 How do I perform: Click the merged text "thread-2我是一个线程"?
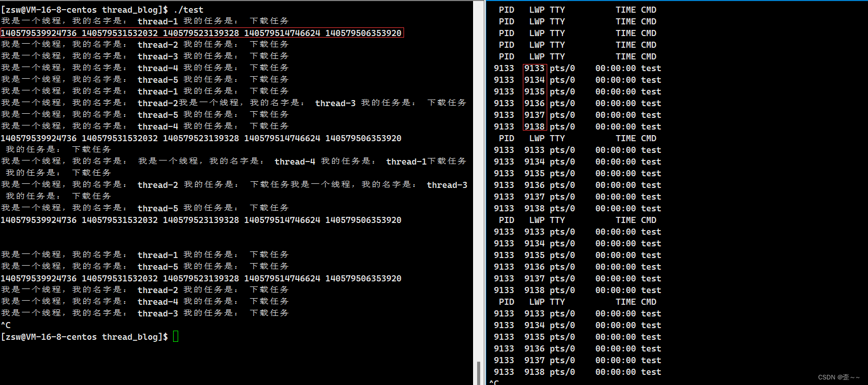point(188,103)
